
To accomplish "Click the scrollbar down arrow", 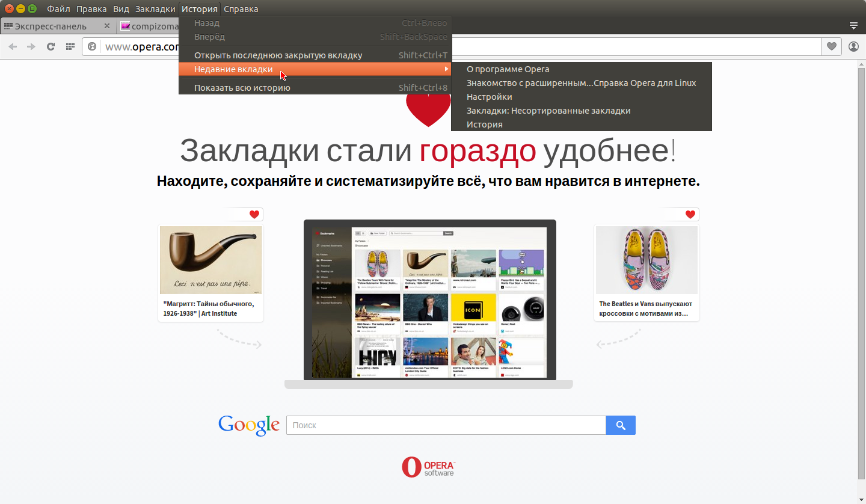I will (x=861, y=499).
